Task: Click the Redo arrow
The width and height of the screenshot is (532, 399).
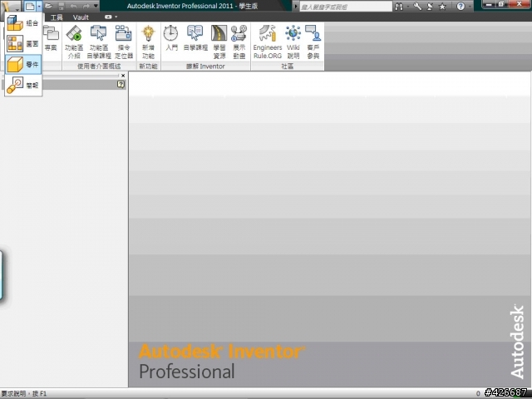Action: pos(86,6)
